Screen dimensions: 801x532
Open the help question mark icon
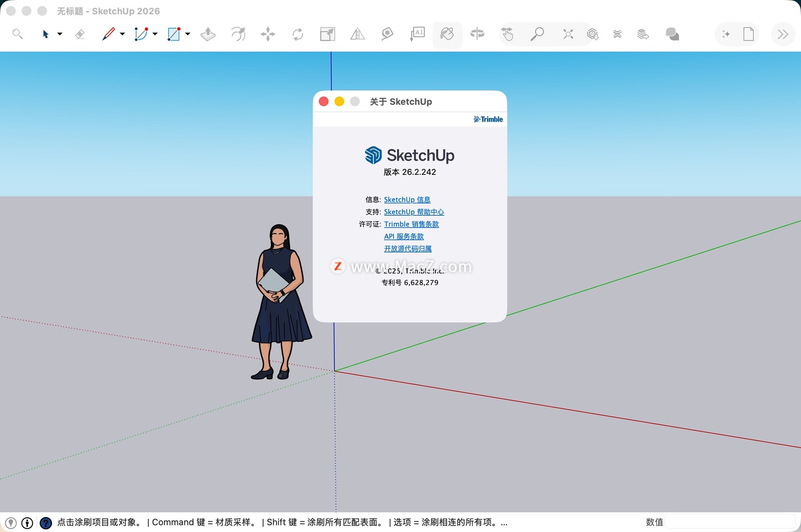pyautogui.click(x=45, y=523)
